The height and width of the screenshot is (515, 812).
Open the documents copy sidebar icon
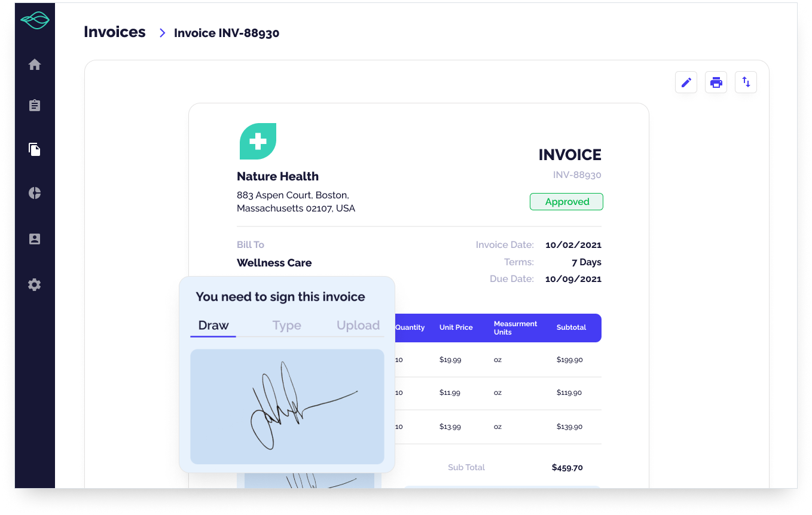click(x=35, y=149)
